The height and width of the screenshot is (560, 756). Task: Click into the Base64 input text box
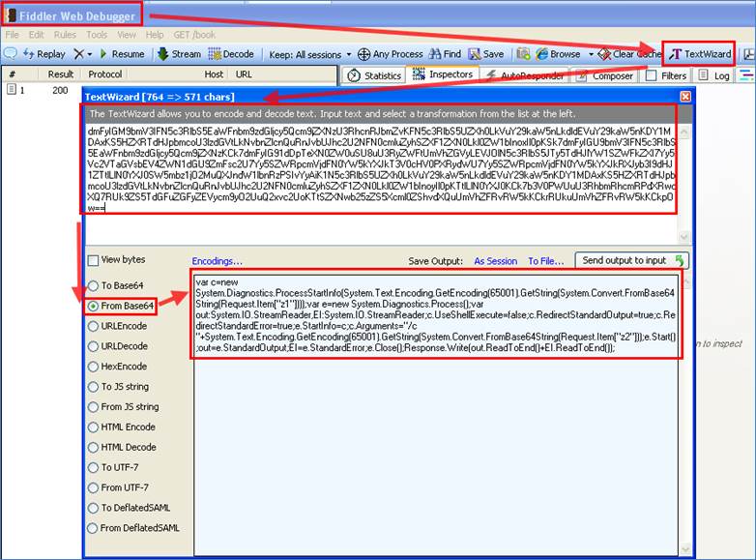(x=381, y=184)
